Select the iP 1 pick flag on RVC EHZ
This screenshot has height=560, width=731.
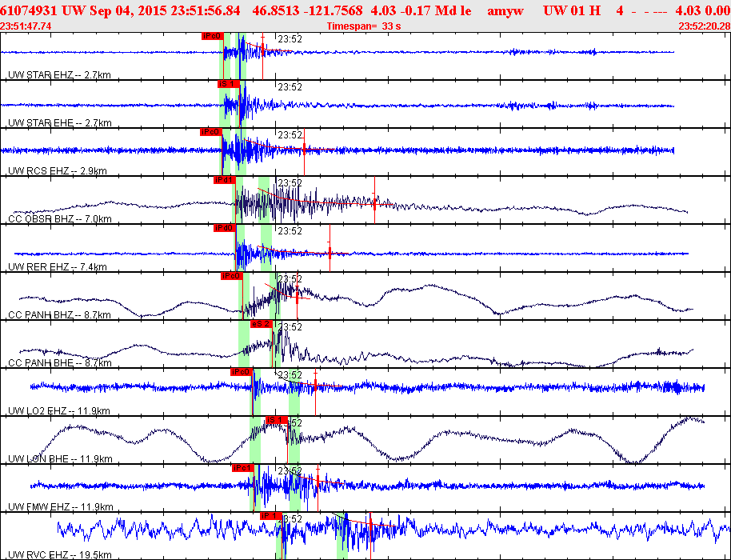pos(271,516)
